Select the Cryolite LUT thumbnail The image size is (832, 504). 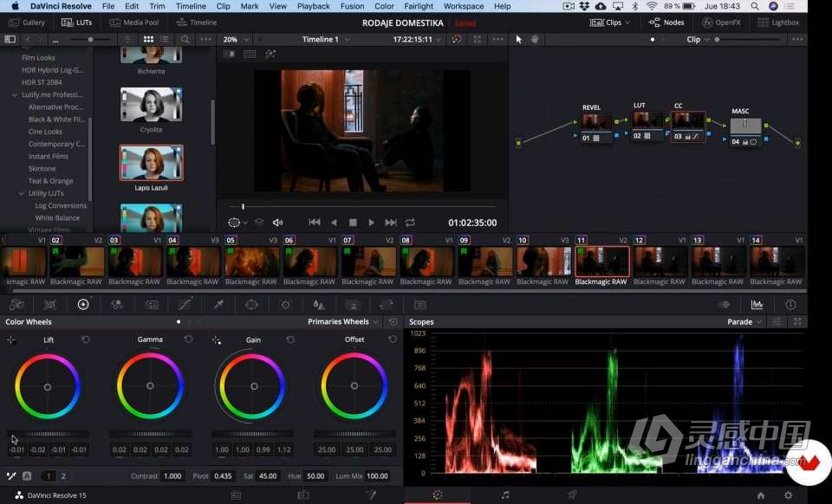click(151, 104)
